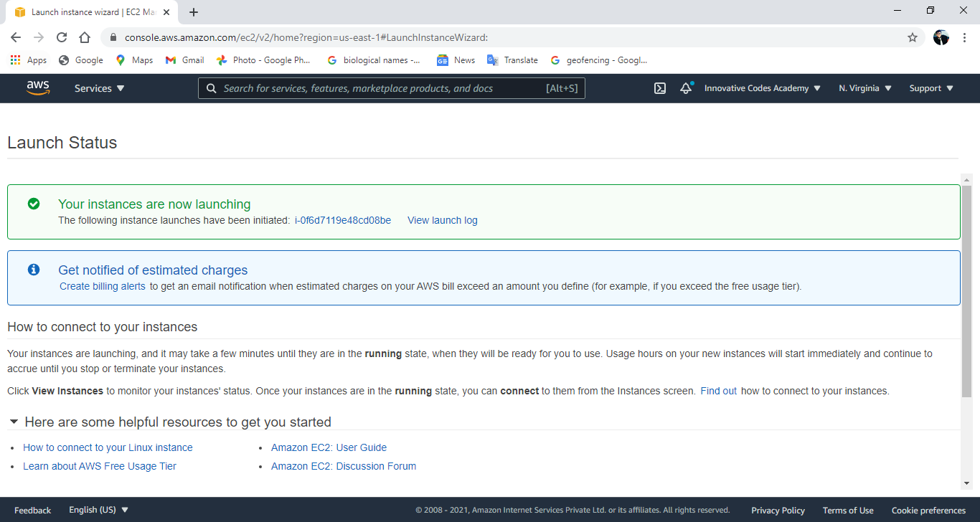Click the green success checkmark in the launch banner
Image resolution: width=980 pixels, height=522 pixels.
(34, 204)
